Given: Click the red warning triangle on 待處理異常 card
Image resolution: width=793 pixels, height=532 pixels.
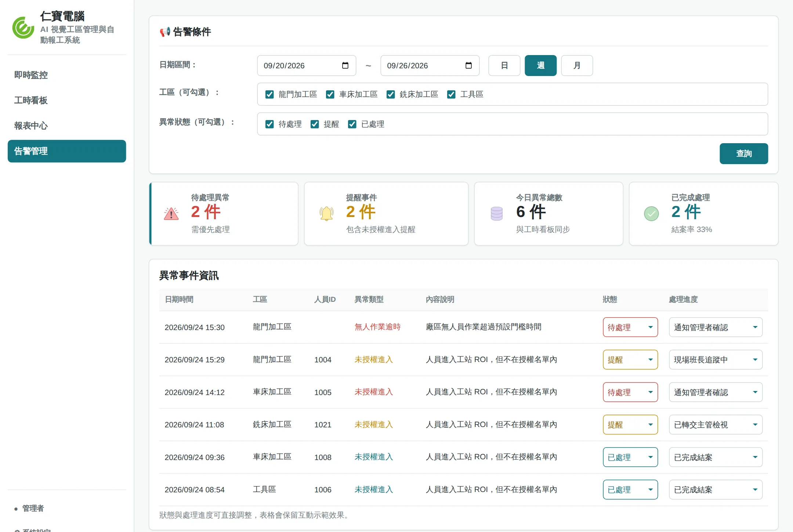Looking at the screenshot, I should (x=171, y=214).
